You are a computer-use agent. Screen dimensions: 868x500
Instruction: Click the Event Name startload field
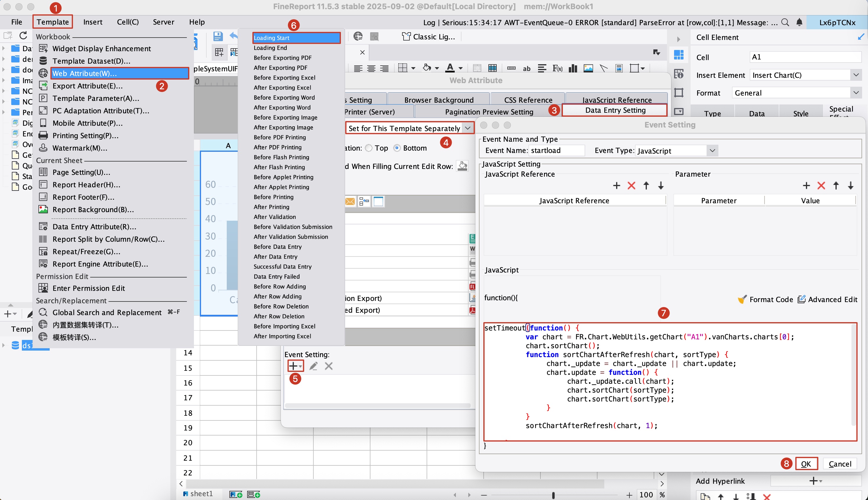[x=556, y=150]
